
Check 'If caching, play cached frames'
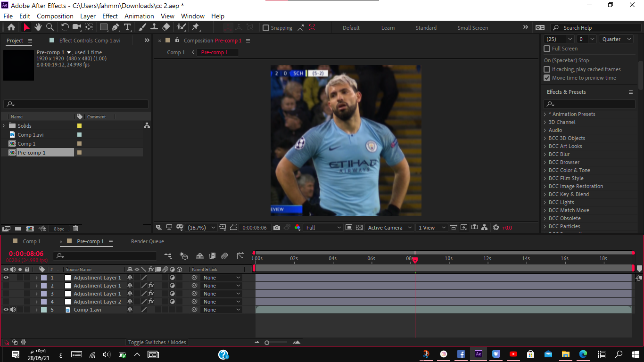click(x=547, y=69)
